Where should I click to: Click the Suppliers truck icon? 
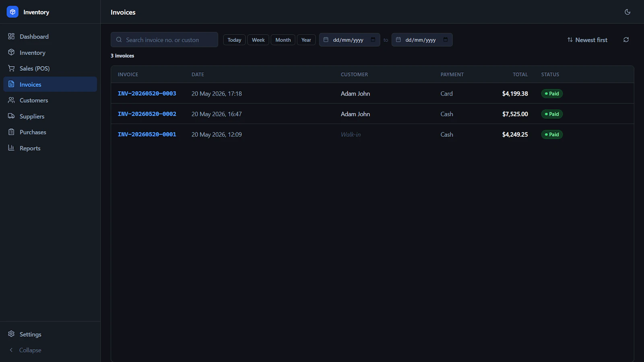(x=11, y=116)
